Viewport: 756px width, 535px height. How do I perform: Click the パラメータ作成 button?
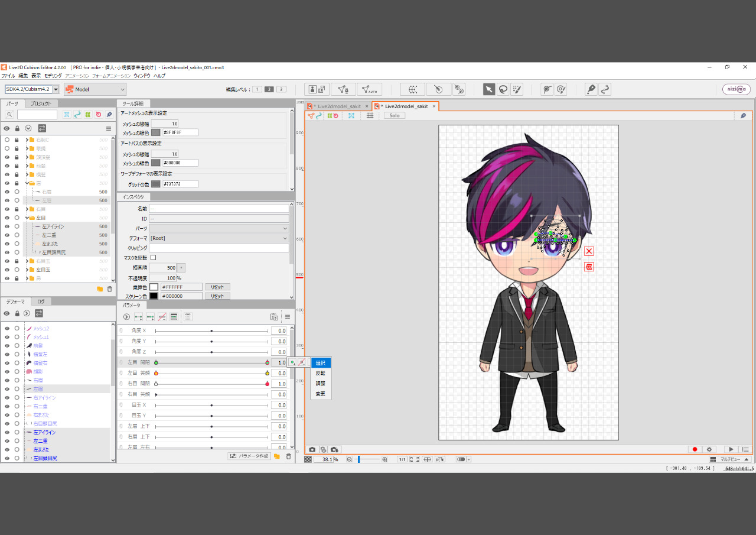tap(249, 456)
